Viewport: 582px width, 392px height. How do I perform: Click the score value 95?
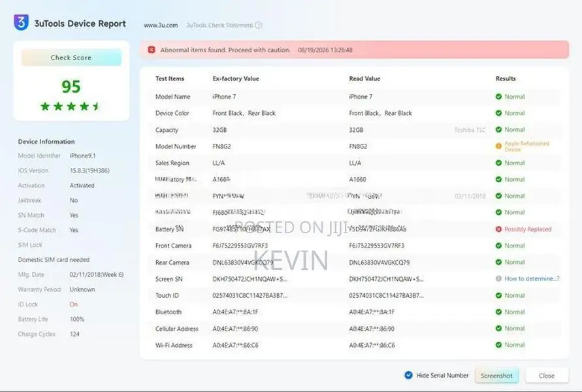coord(71,86)
